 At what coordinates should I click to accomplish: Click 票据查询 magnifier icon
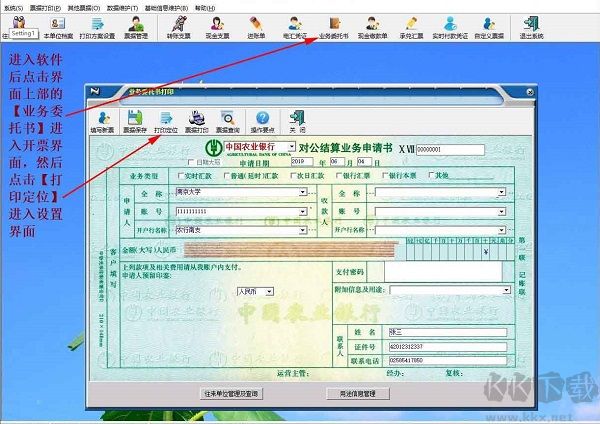click(228, 122)
